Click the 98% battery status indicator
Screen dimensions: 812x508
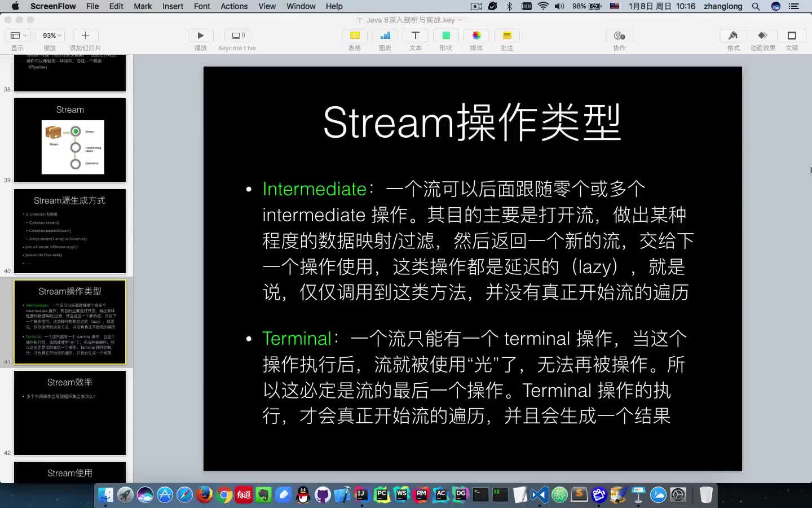point(587,6)
